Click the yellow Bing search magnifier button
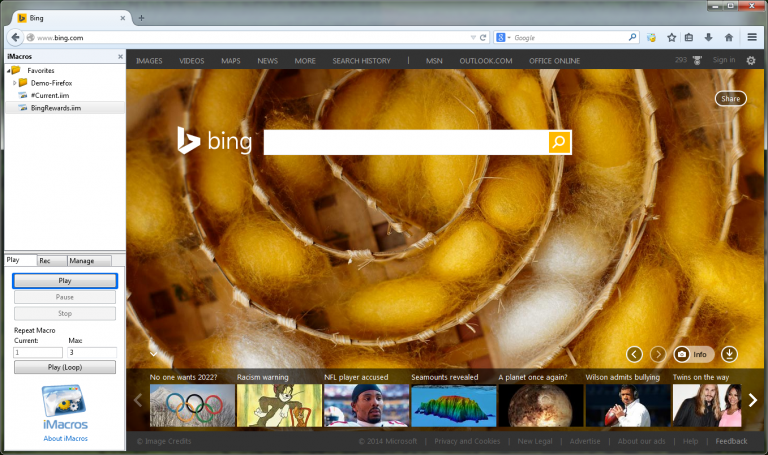The image size is (768, 455). pos(559,142)
